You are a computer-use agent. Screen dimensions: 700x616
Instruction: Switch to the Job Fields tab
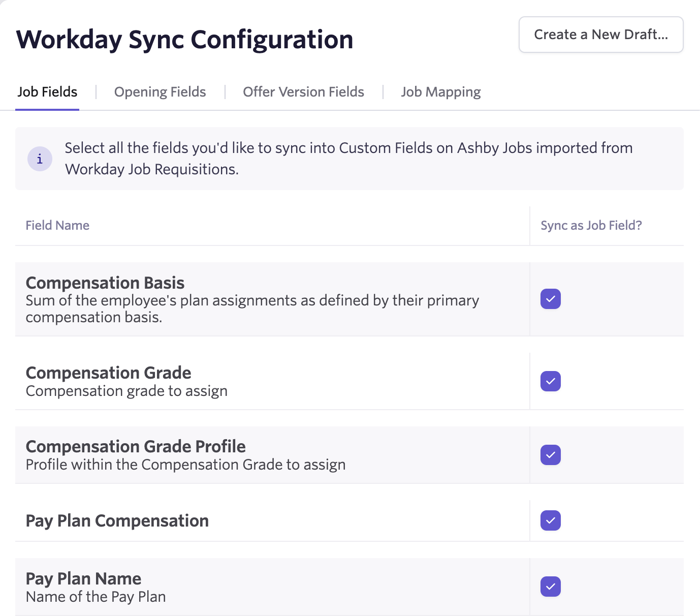pos(47,91)
